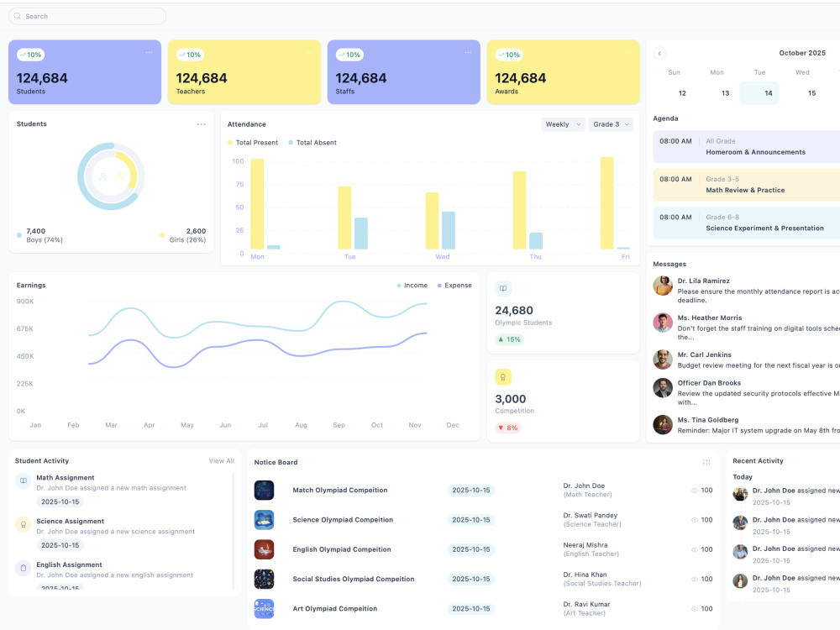The height and width of the screenshot is (630, 840).
Task: Open Science Experiment & Presentation agenda item
Action: [x=747, y=223]
